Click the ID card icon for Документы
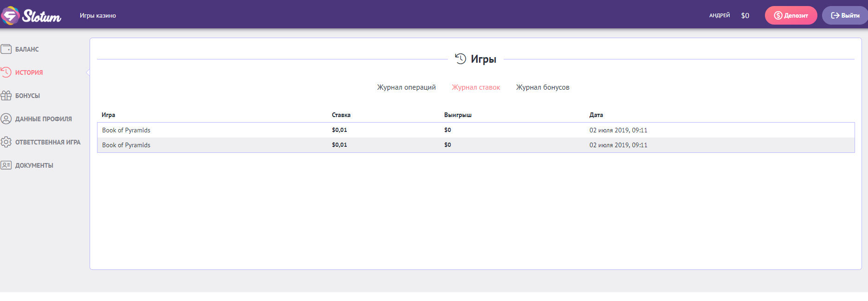The height and width of the screenshot is (301, 868). [6, 165]
